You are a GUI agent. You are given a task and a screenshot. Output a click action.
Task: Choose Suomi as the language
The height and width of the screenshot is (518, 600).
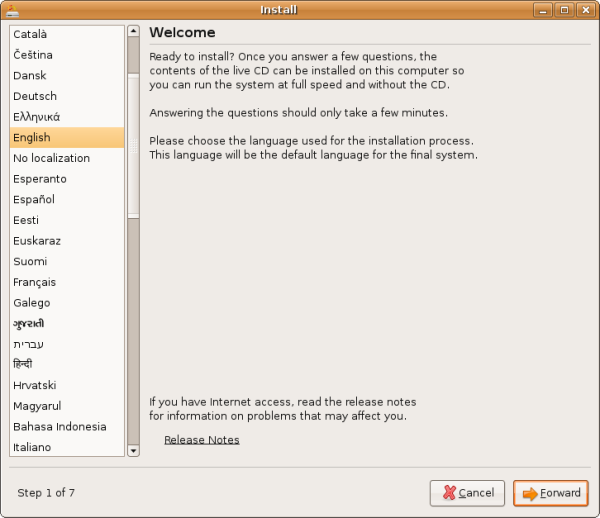click(x=67, y=262)
